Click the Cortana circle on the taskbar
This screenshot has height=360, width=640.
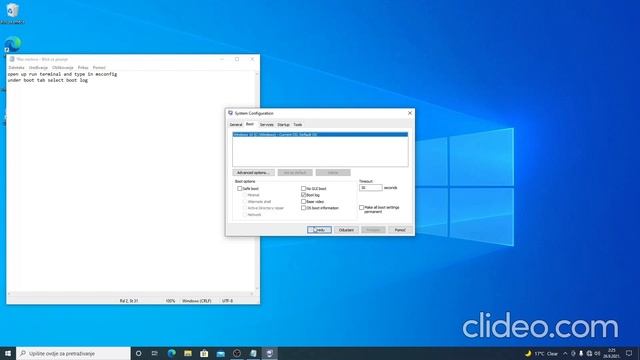(x=139, y=353)
